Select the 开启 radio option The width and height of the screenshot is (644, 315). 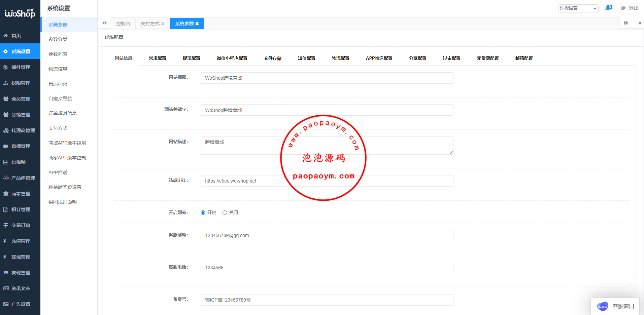tap(203, 212)
